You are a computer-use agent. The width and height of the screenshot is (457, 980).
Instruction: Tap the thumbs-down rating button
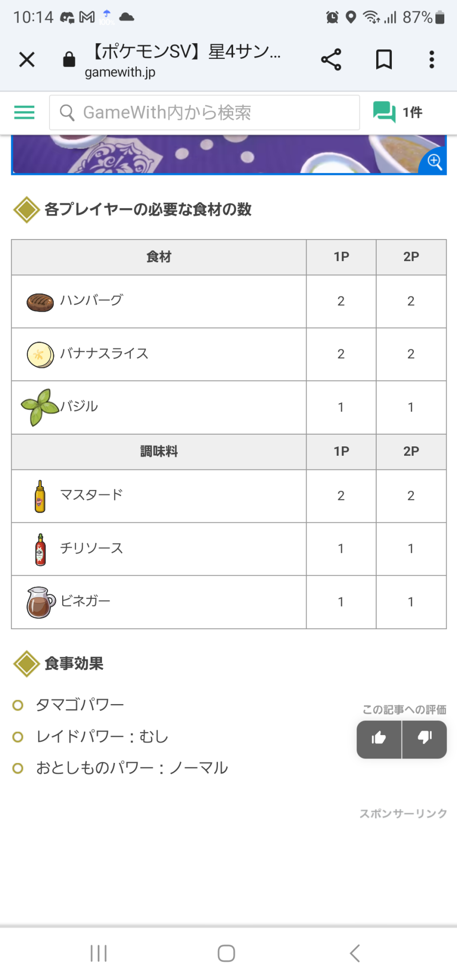(x=424, y=738)
